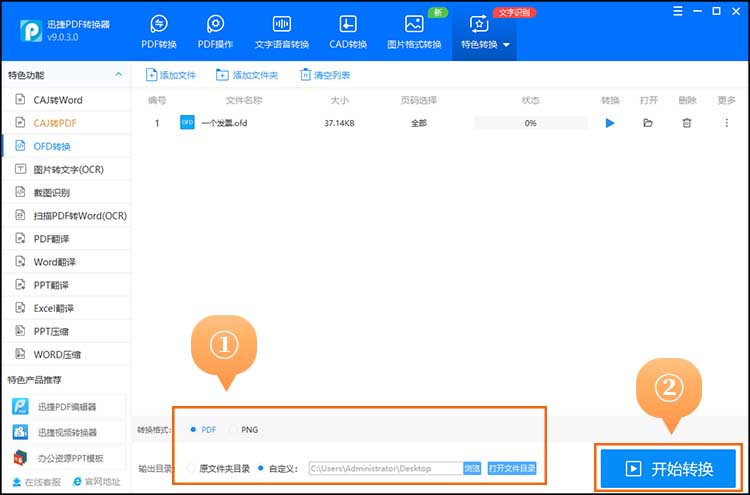Open more options for 一个发票.ofd
Viewport: 750px width, 495px height.
[727, 123]
